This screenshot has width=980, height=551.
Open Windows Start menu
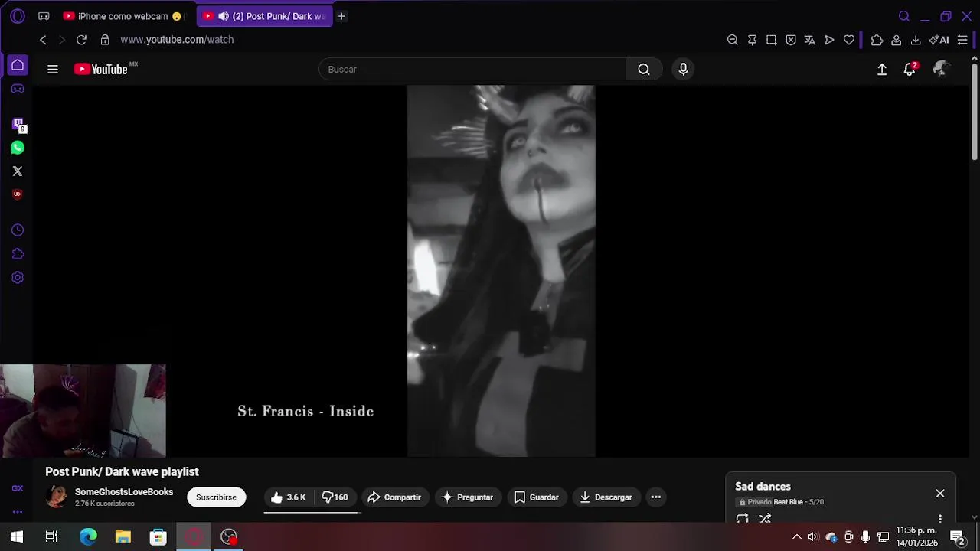point(17,537)
